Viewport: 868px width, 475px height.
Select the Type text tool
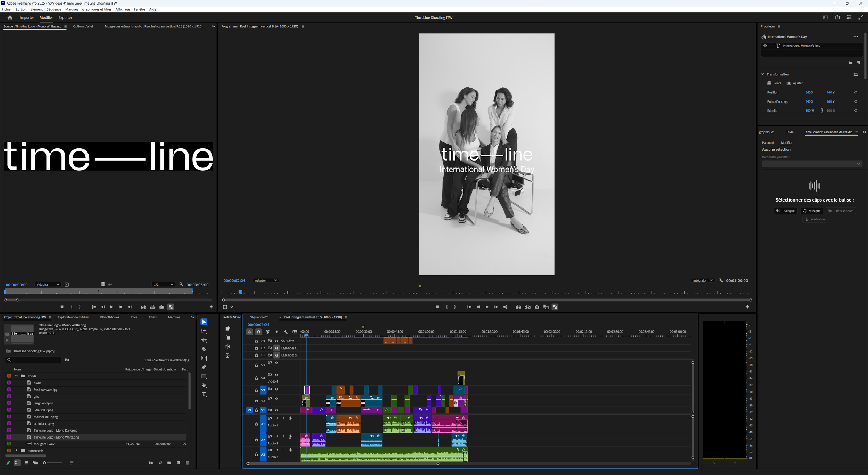(x=204, y=394)
